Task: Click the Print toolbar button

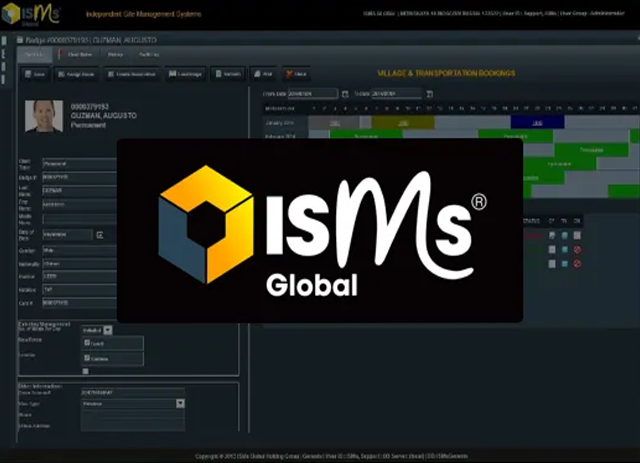Action: (x=263, y=74)
